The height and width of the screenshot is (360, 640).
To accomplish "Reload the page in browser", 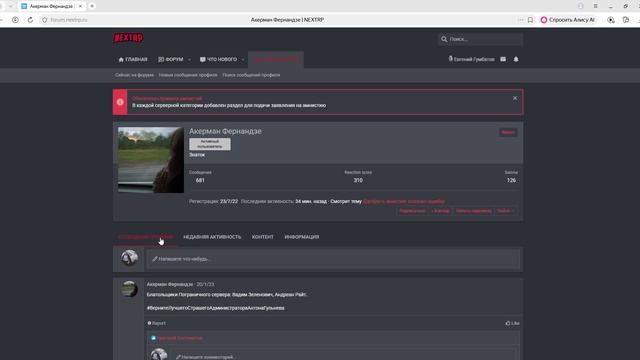I will click(30, 20).
